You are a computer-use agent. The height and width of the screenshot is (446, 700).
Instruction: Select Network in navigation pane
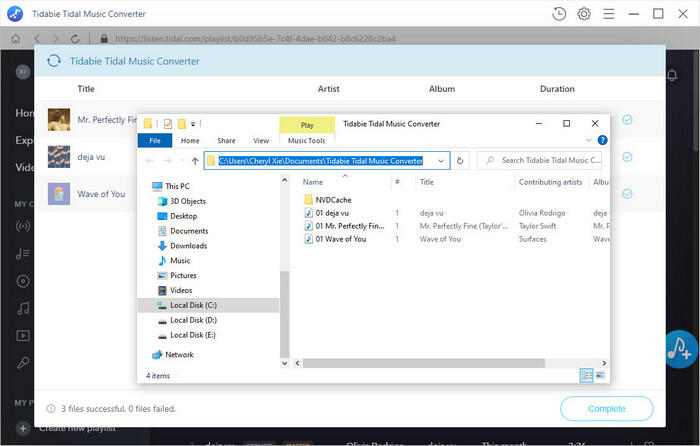pos(179,354)
